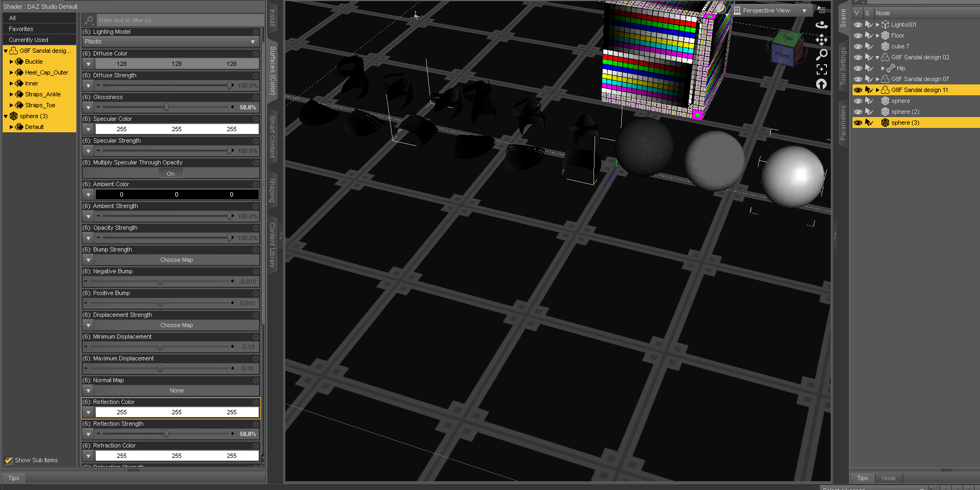Screen dimensions: 980x490
Task: Toggle visibility of cube 7
Action: pos(858,46)
